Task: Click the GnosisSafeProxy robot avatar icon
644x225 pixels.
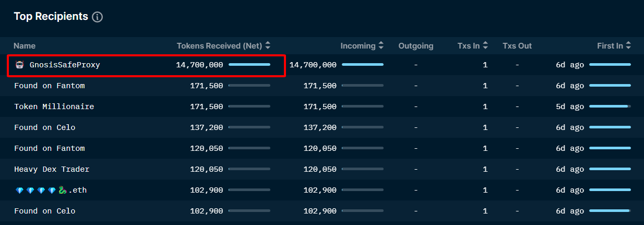Action: point(19,65)
